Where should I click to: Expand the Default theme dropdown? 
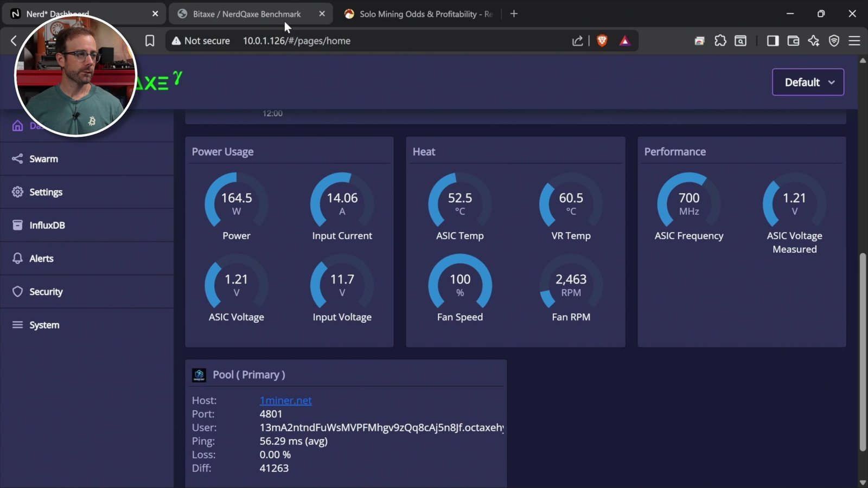tap(808, 82)
